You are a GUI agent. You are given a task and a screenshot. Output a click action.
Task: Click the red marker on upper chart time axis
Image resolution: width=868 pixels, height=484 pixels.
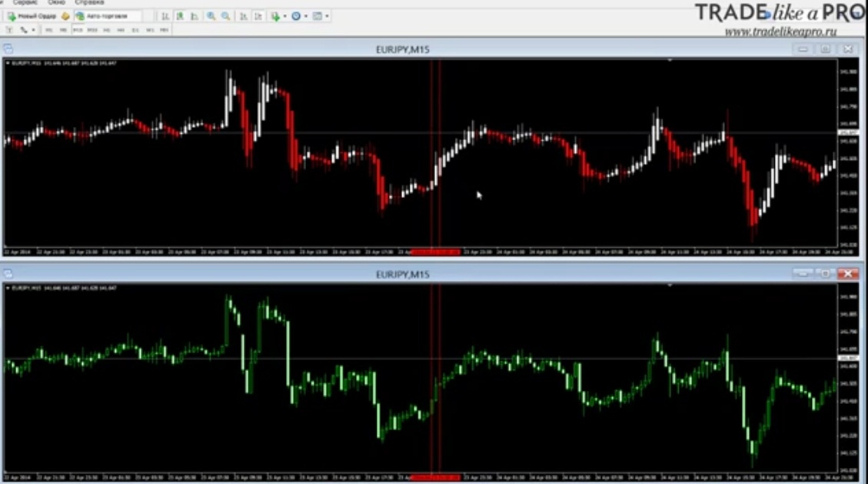pyautogui.click(x=436, y=252)
